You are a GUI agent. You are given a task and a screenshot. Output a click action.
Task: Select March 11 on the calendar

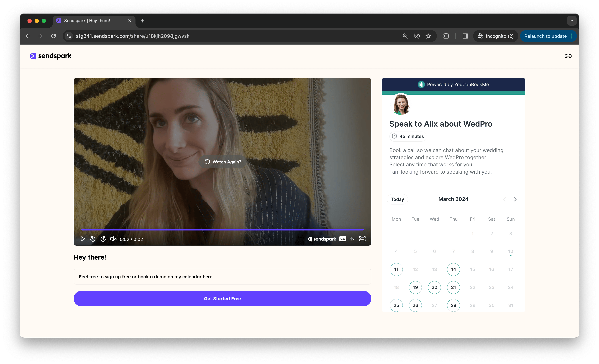click(396, 269)
